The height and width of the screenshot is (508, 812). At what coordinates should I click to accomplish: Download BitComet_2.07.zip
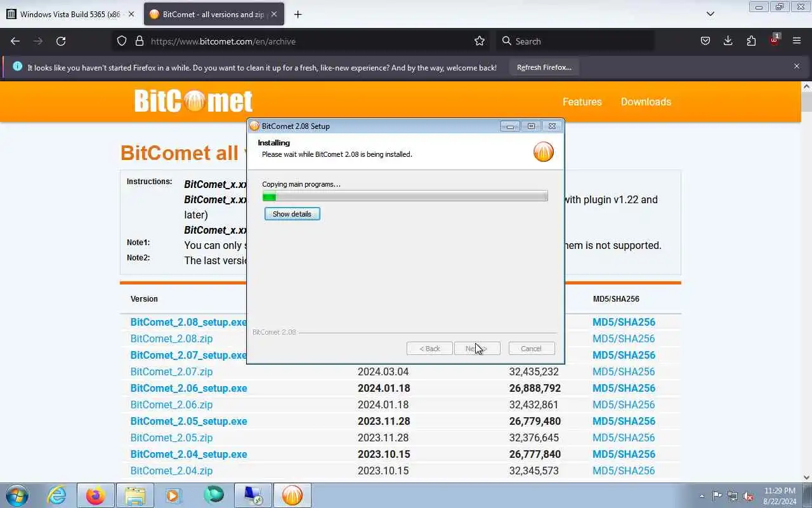pos(171,371)
